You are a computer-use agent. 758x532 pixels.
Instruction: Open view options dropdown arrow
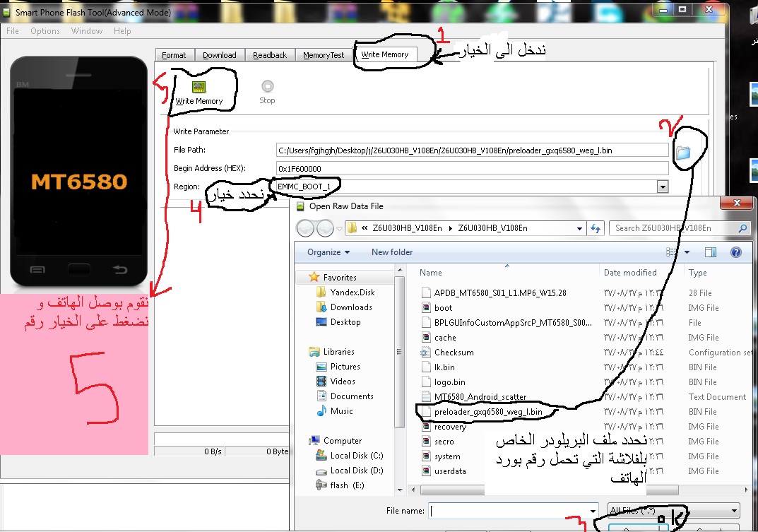687,252
